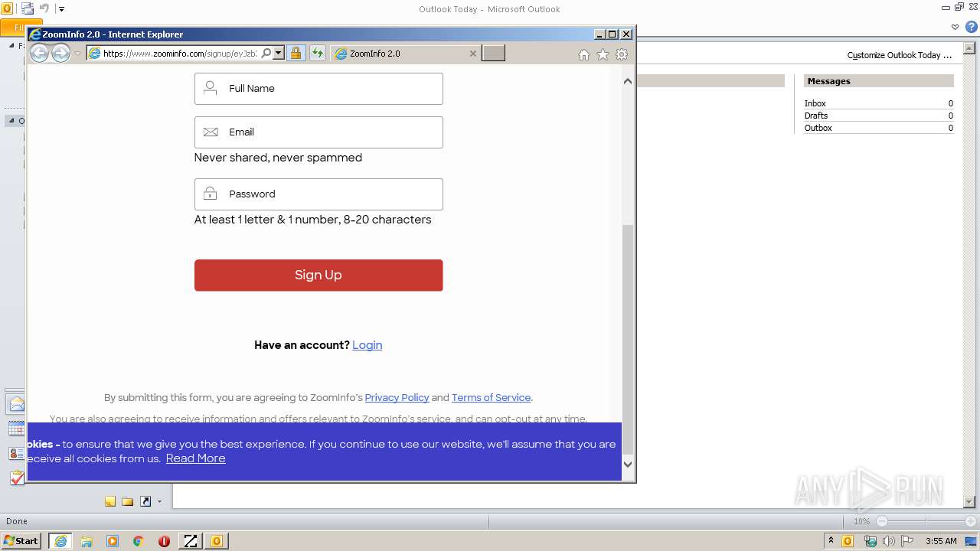The width and height of the screenshot is (980, 551).
Task: Click the page scrollbar up arrow
Action: (x=628, y=81)
